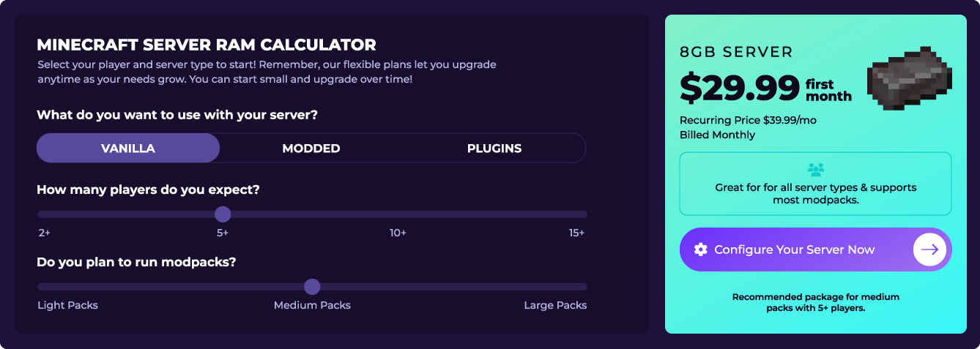Click the circular arrow icon on Configure button
The image size is (980, 349).
click(929, 249)
